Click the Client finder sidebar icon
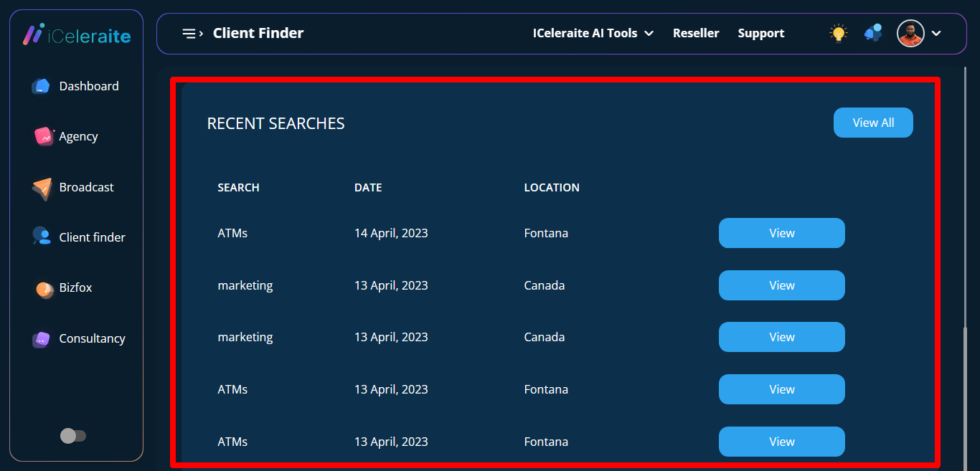The image size is (980, 471). pos(42,237)
